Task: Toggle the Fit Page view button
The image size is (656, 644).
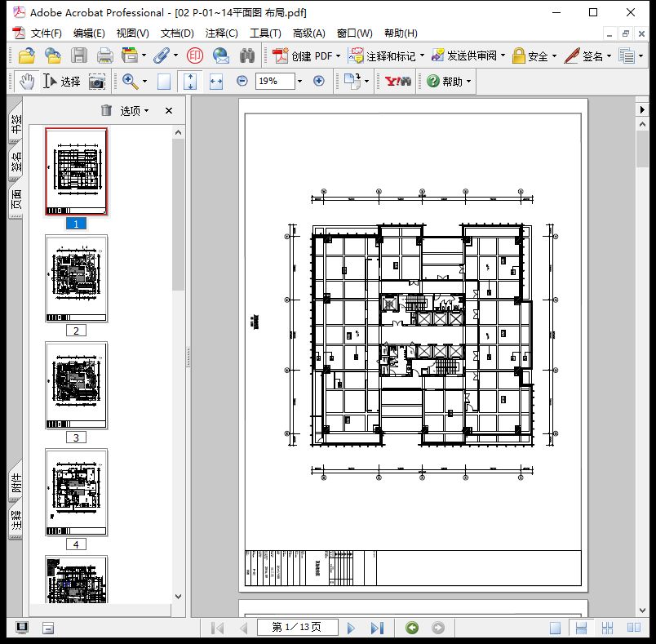Action: [190, 82]
